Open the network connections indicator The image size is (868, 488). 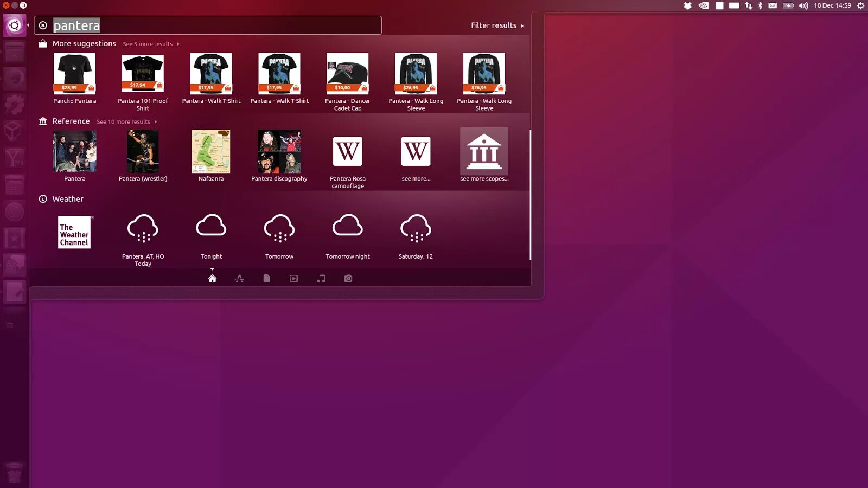pos(749,5)
